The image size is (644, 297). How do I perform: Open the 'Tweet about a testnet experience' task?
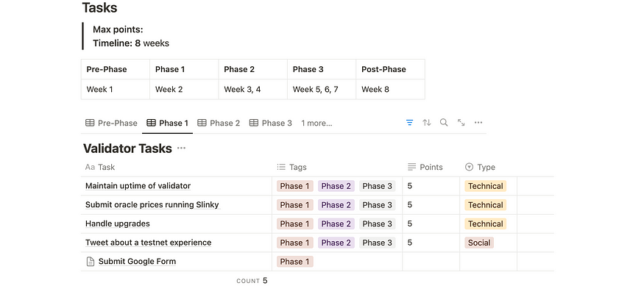pyautogui.click(x=148, y=243)
